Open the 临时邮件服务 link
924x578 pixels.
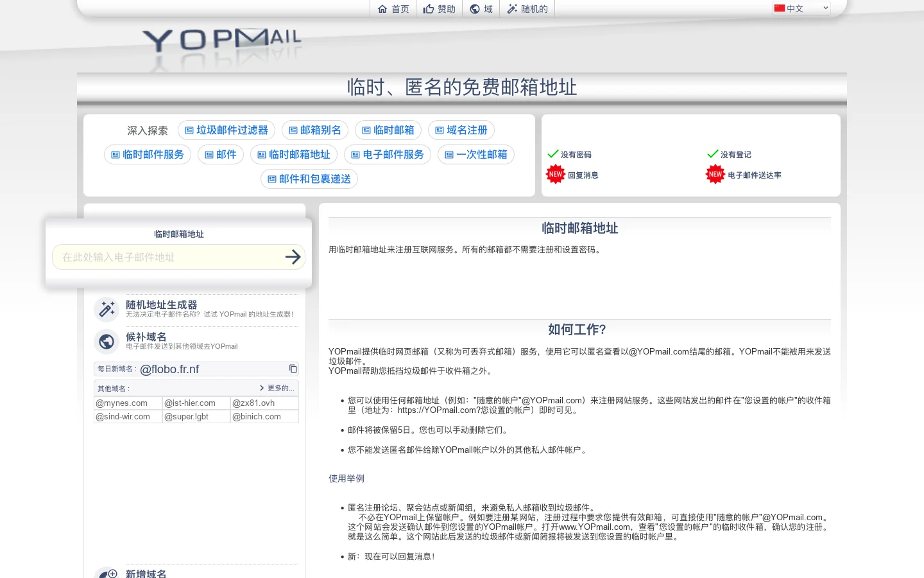pos(148,155)
